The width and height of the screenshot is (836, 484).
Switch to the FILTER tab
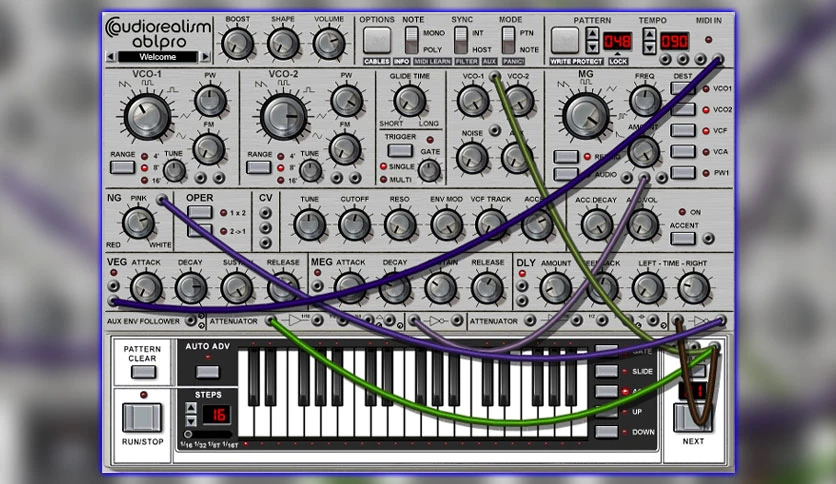click(x=467, y=61)
